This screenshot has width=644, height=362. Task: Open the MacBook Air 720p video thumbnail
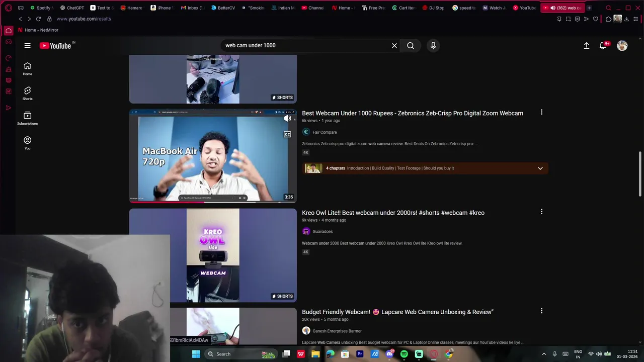coord(213,156)
